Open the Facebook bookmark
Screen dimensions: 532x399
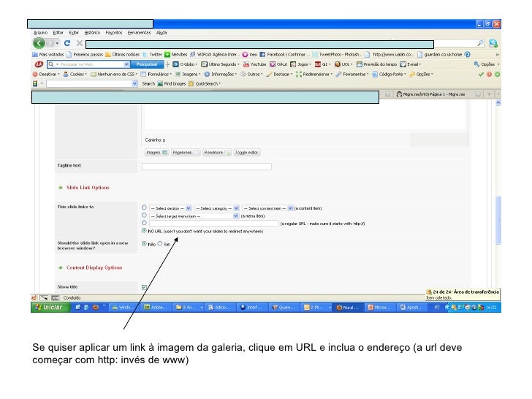[284, 54]
